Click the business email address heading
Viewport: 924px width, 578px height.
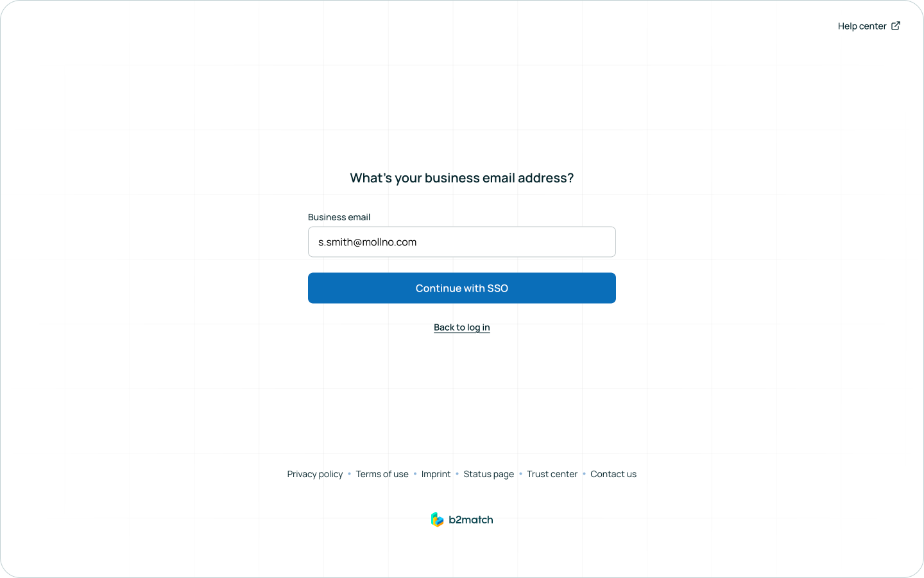(462, 178)
